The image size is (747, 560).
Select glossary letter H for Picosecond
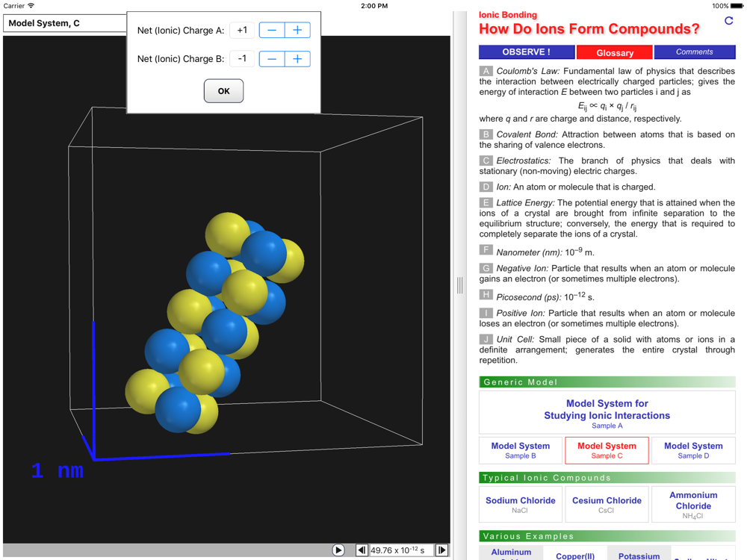tap(486, 295)
